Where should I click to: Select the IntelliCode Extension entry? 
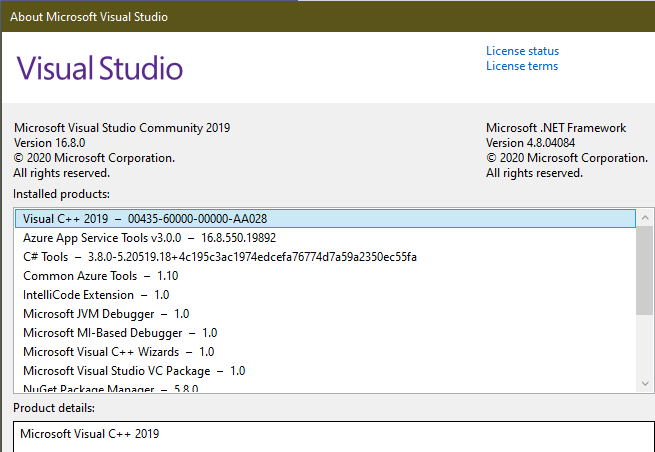(x=96, y=295)
